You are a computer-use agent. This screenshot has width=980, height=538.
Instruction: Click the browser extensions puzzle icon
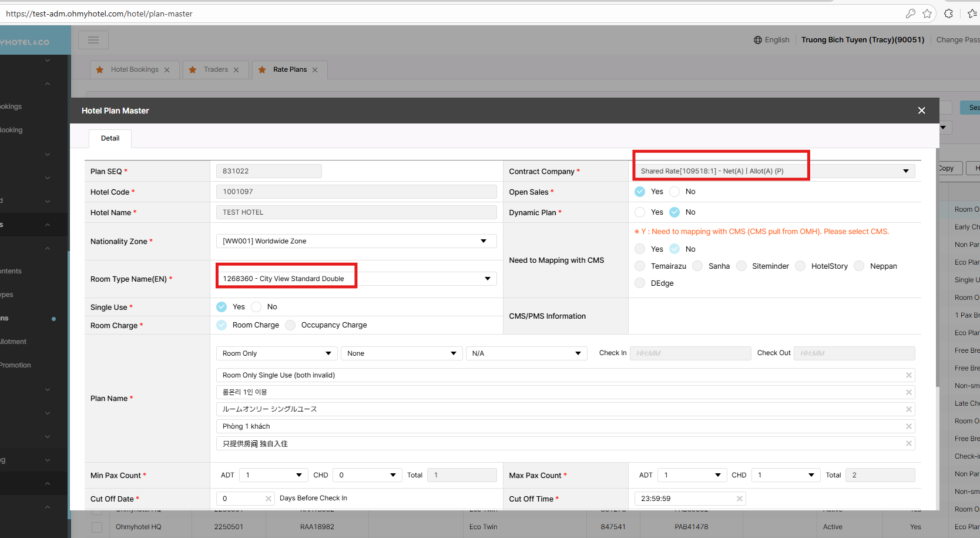tap(948, 14)
